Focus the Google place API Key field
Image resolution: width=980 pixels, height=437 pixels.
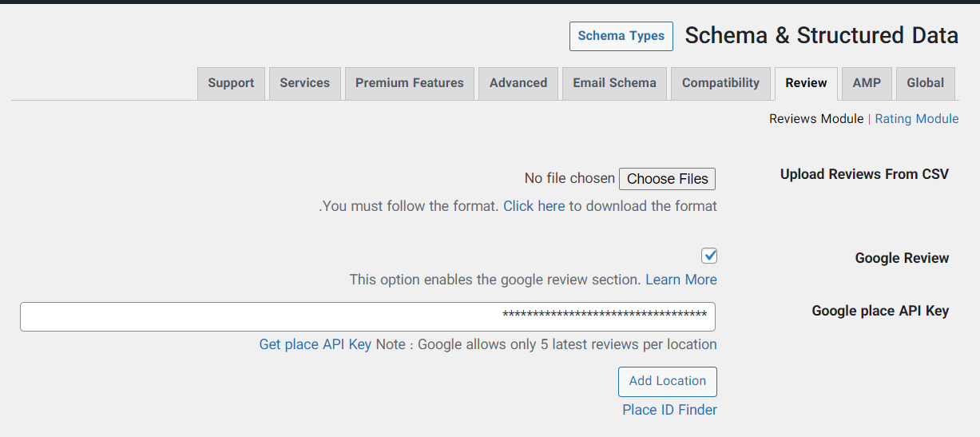click(x=367, y=316)
